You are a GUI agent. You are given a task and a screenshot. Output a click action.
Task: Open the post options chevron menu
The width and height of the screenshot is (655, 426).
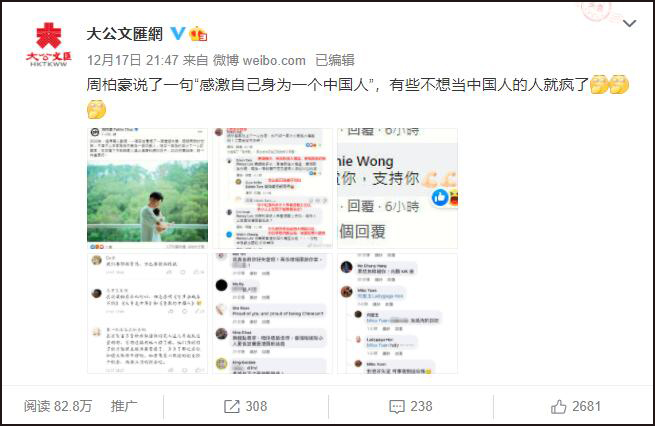(x=630, y=23)
